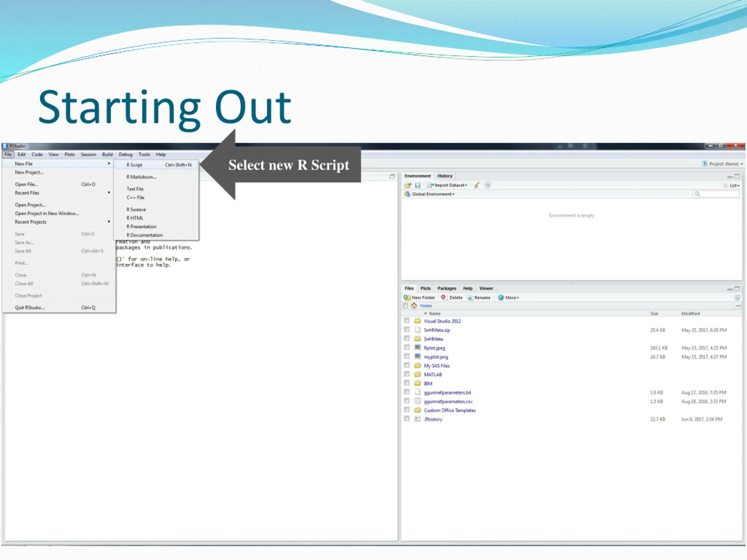Open the Project (None) menu

click(723, 164)
